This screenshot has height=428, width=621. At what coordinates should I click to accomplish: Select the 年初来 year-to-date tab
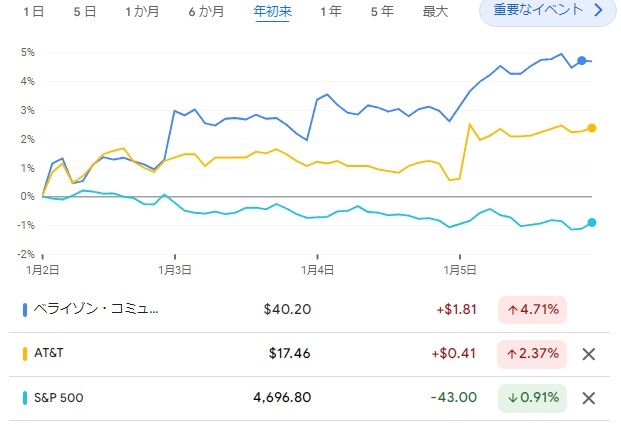click(x=272, y=11)
